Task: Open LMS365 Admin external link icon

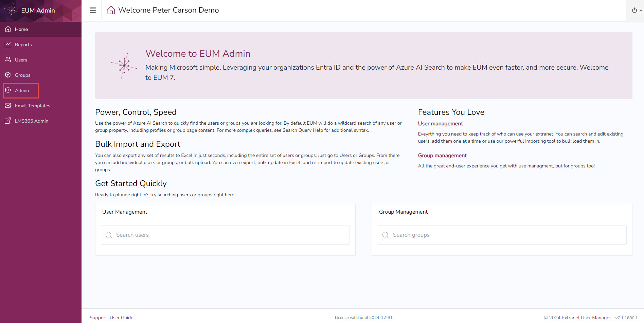Action: click(8, 121)
